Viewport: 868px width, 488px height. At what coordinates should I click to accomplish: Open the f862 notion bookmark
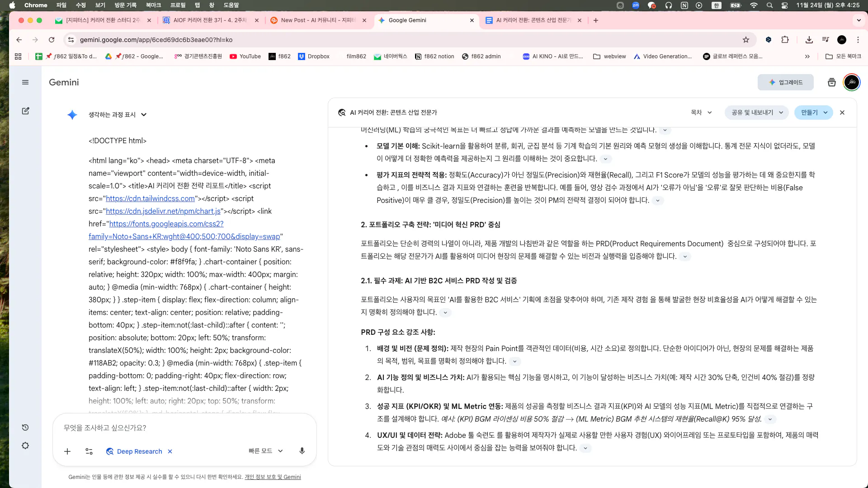(x=434, y=56)
